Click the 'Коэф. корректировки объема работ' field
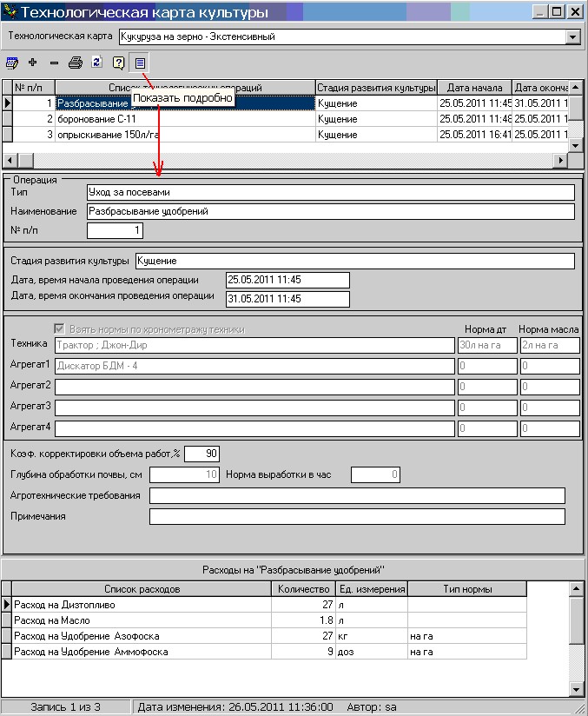 [202, 453]
